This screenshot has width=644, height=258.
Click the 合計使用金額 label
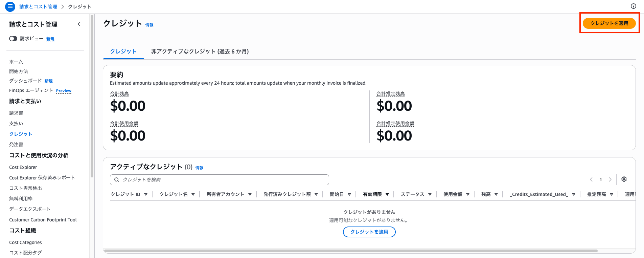tap(124, 124)
